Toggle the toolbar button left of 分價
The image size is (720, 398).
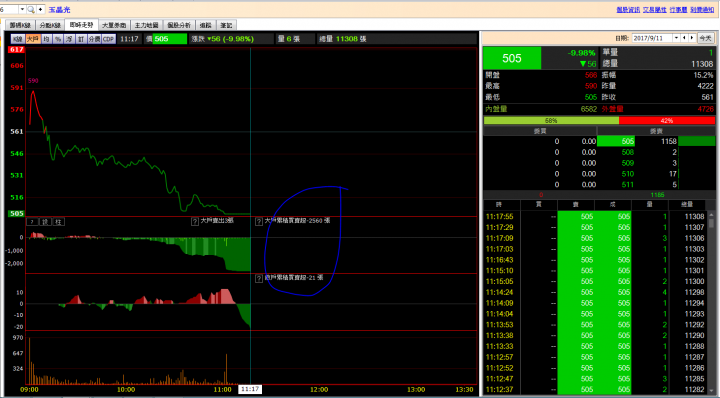click(81, 39)
